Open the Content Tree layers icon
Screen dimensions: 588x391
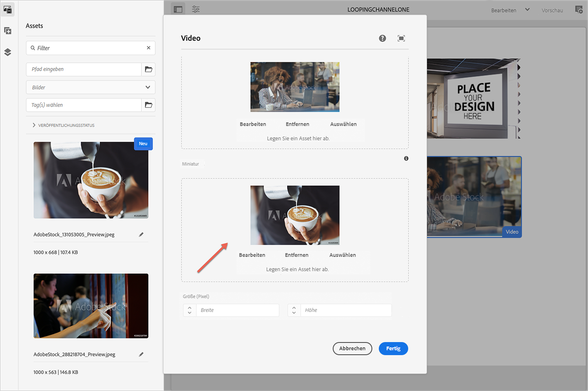[8, 52]
